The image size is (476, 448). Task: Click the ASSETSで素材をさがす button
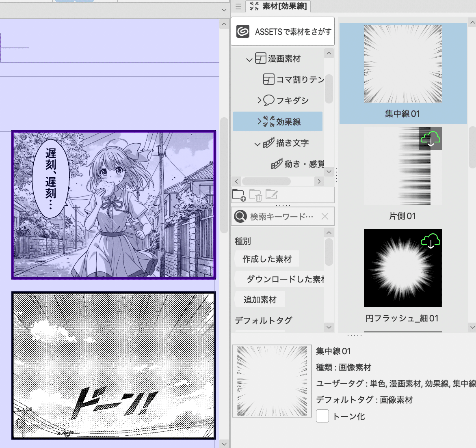coord(283,31)
